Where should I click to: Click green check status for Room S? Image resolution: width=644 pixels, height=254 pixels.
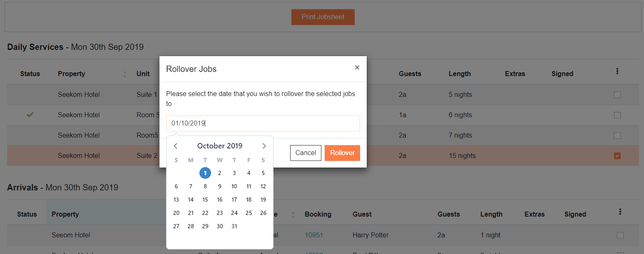[x=30, y=115]
